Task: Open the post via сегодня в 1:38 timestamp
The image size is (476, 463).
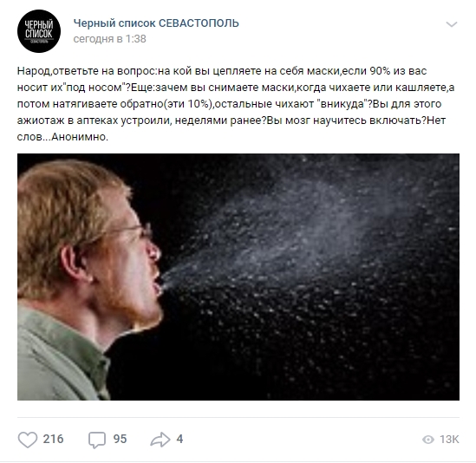Action: click(x=109, y=39)
